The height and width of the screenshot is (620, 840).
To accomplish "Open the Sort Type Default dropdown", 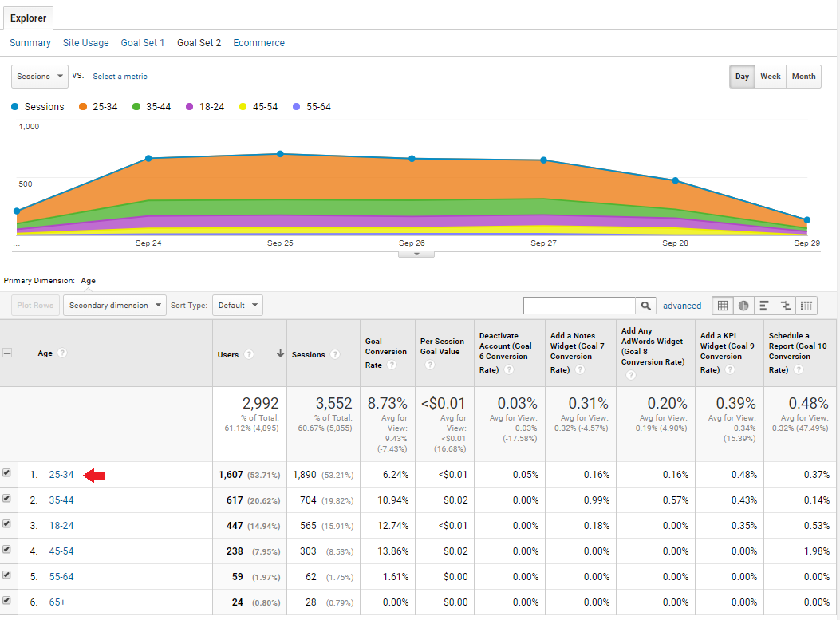I will point(238,305).
